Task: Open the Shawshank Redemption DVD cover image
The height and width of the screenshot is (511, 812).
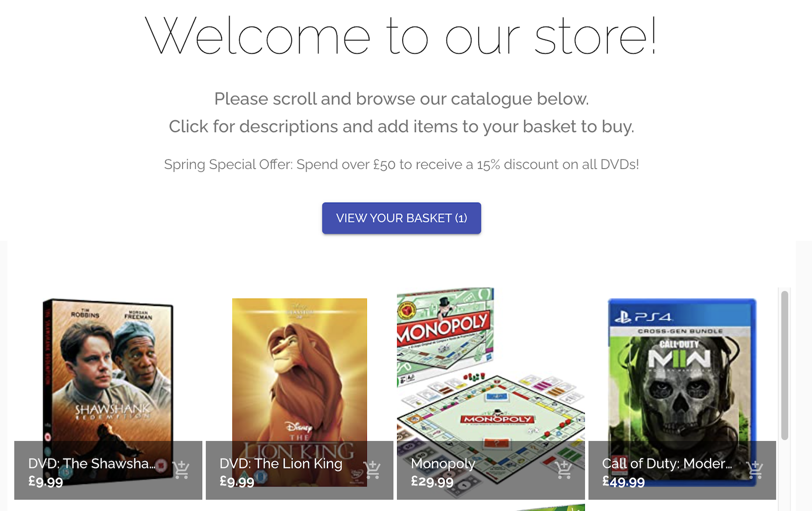Action: [x=108, y=368]
